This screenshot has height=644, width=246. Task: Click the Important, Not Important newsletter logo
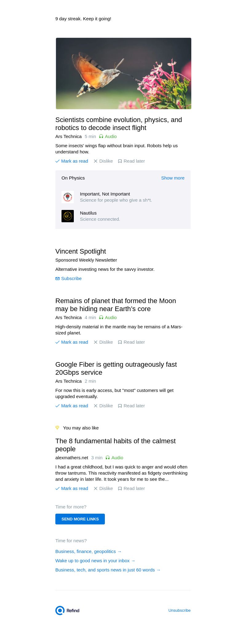coord(68,197)
